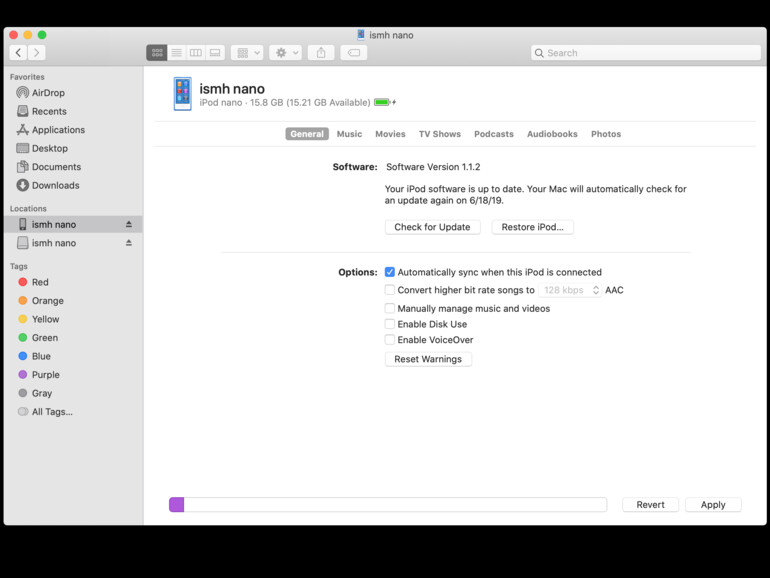Switch to gallery view in the toolbar

(215, 53)
